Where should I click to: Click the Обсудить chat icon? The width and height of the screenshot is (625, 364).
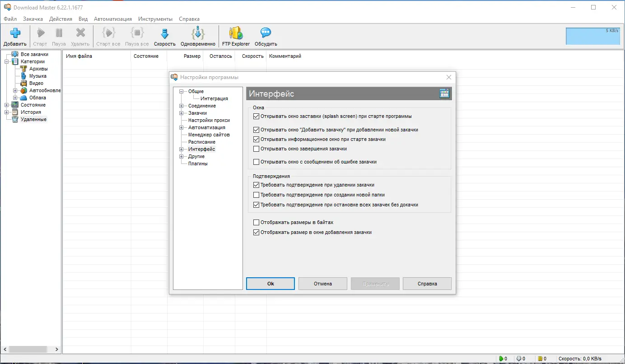coord(266,33)
